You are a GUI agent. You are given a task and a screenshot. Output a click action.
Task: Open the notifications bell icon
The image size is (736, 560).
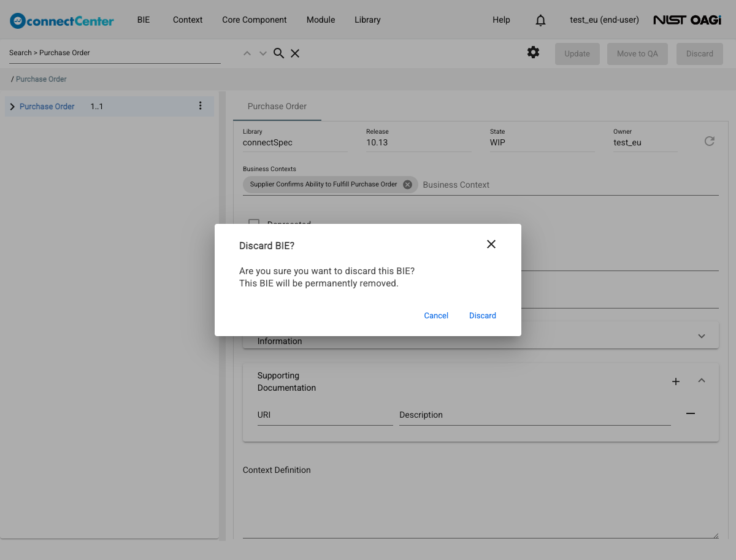[x=540, y=20]
